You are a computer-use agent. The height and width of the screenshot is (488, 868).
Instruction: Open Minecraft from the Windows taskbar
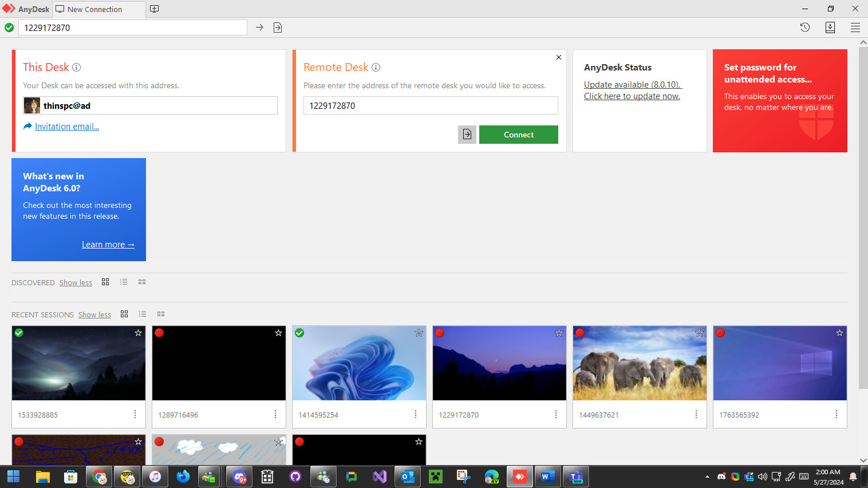point(436,477)
